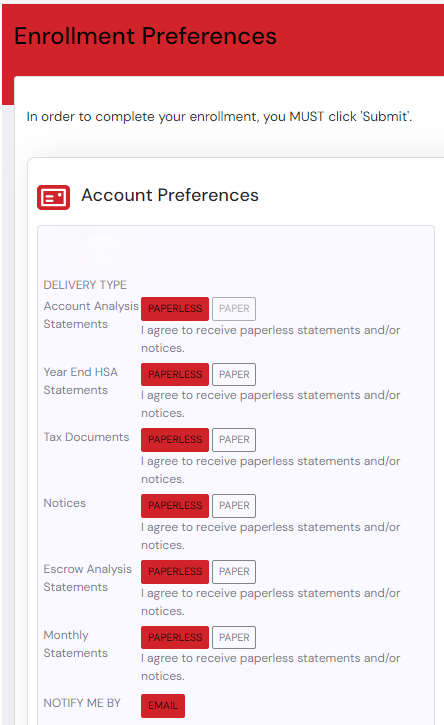The width and height of the screenshot is (444, 725).
Task: Set Tax Documents delivery to PAPER
Action: pos(234,439)
